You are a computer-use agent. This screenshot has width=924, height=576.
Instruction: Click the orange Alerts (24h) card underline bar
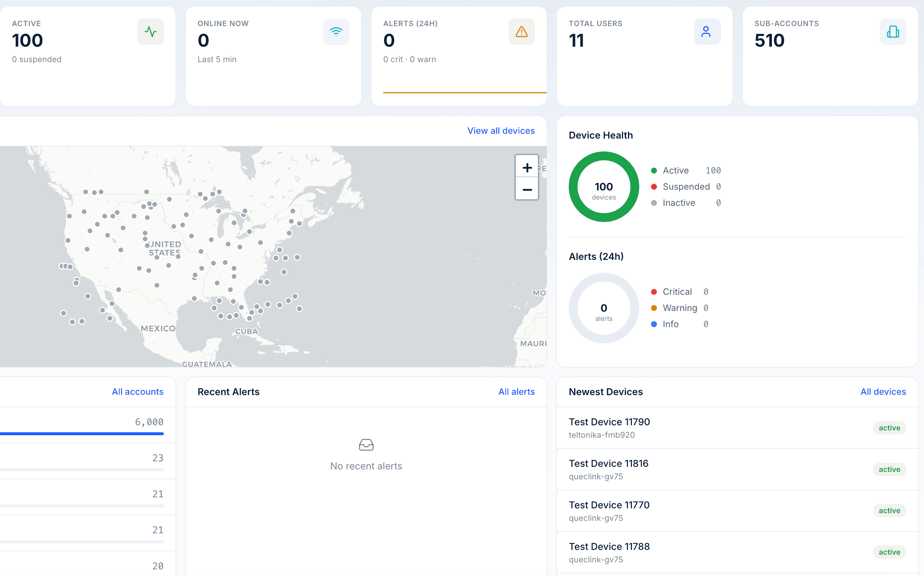tap(464, 92)
